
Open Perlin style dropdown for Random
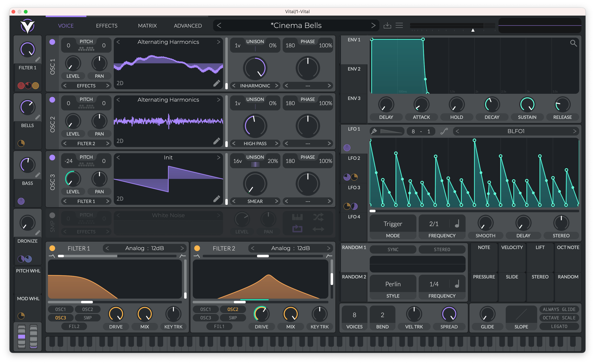tap(393, 284)
